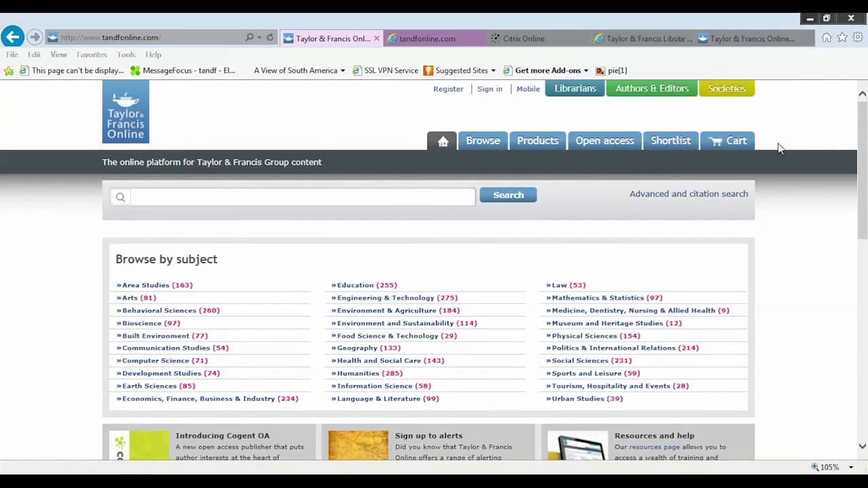Image resolution: width=868 pixels, height=488 pixels.
Task: Open the Browse navigation tab
Action: tap(483, 141)
